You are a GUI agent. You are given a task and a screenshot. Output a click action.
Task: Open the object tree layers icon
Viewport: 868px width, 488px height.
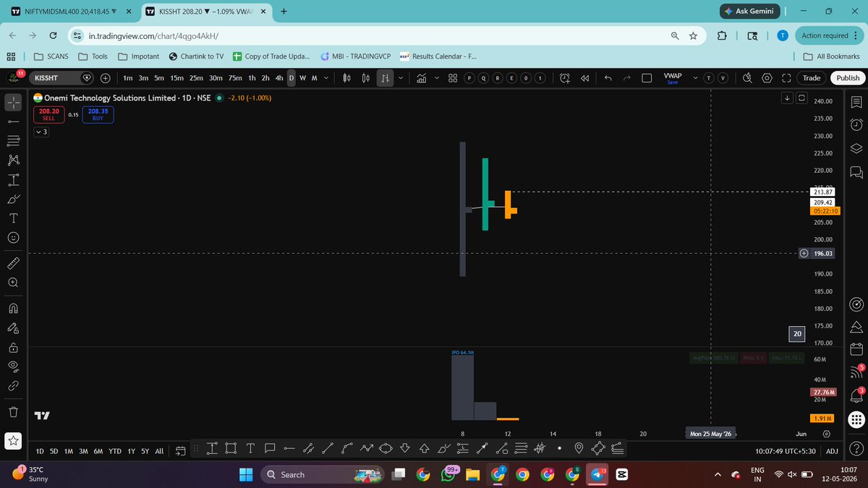[856, 148]
